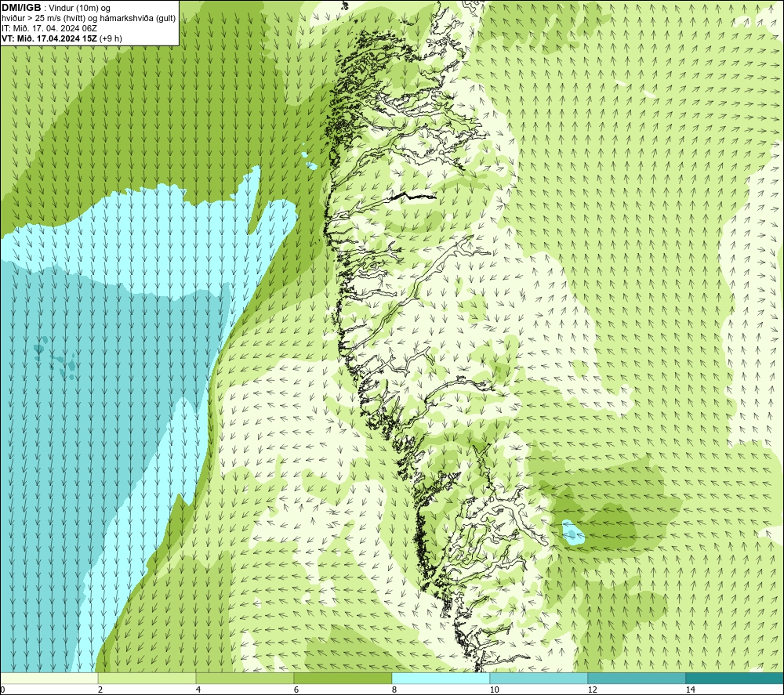Viewport: 784px width, 695px height.
Task: Select the 8–10 m/s light cyan swatch
Action: 441,678
